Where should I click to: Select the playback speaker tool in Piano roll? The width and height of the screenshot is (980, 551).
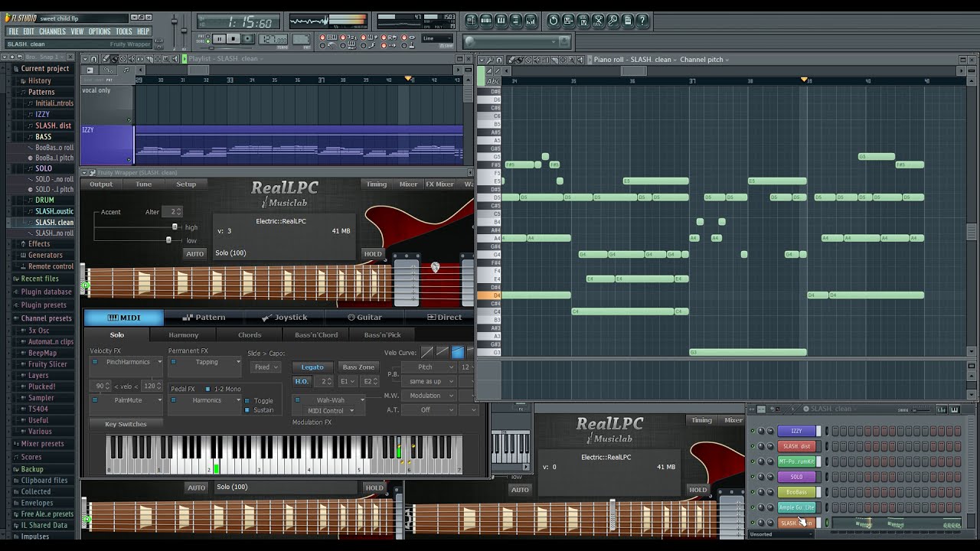[580, 60]
